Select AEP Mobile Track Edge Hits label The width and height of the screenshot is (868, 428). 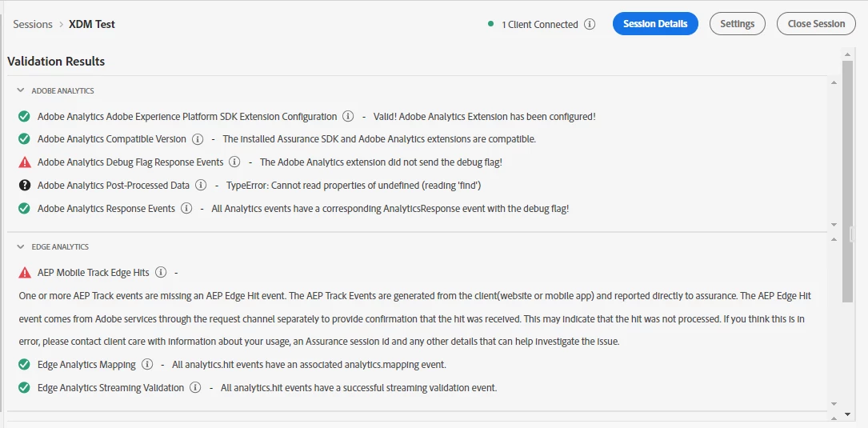click(94, 273)
